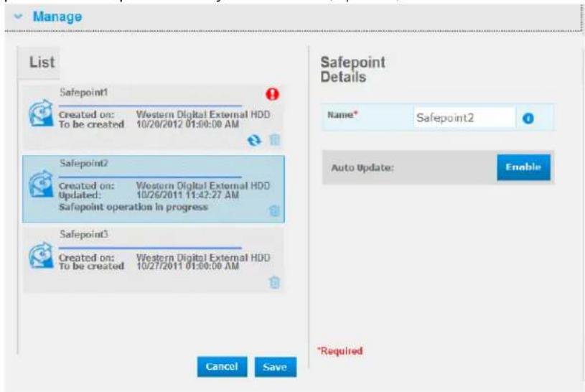Click Safepoint1 'Western Digital External HDD' text
Image resolution: width=585 pixels, height=392 pixels.
point(203,114)
